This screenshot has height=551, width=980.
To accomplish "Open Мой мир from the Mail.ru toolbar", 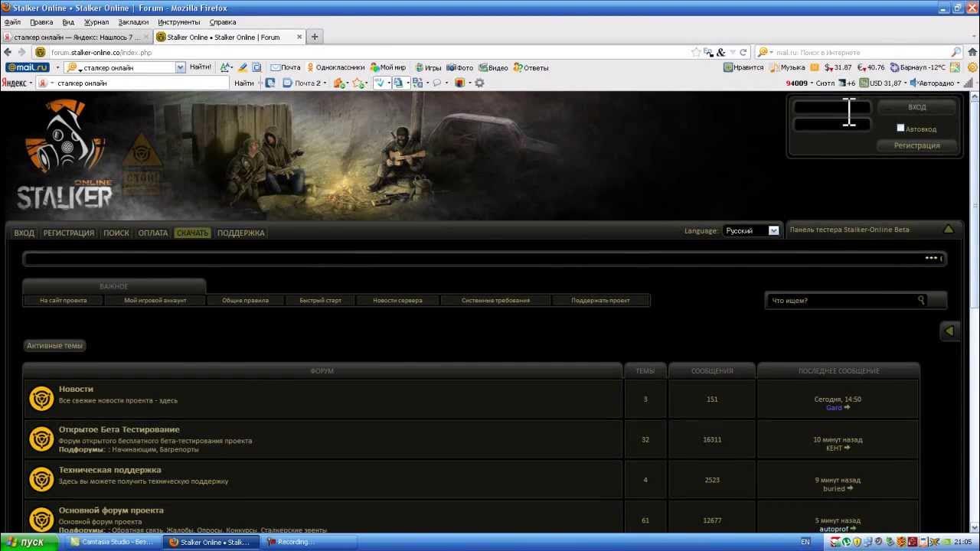I will point(388,67).
